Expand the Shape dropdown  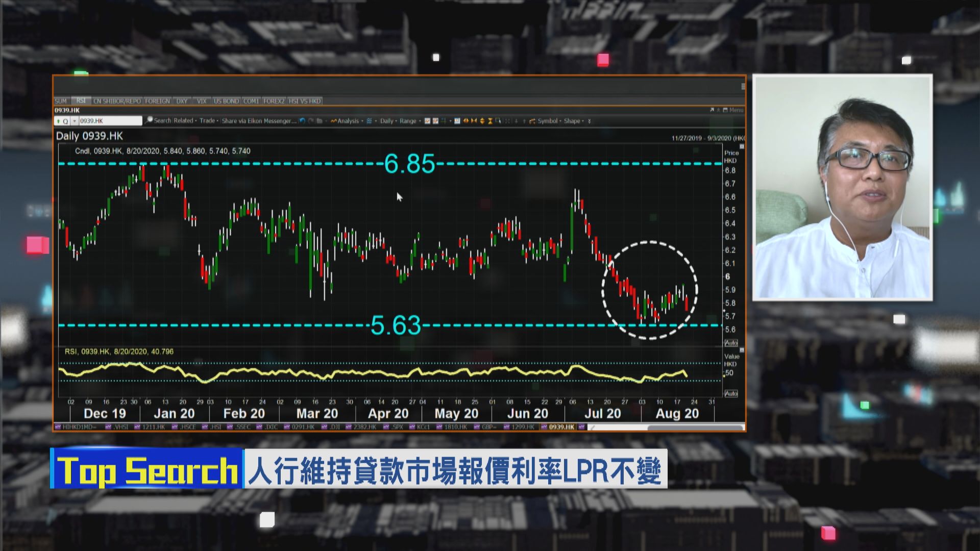click(574, 121)
